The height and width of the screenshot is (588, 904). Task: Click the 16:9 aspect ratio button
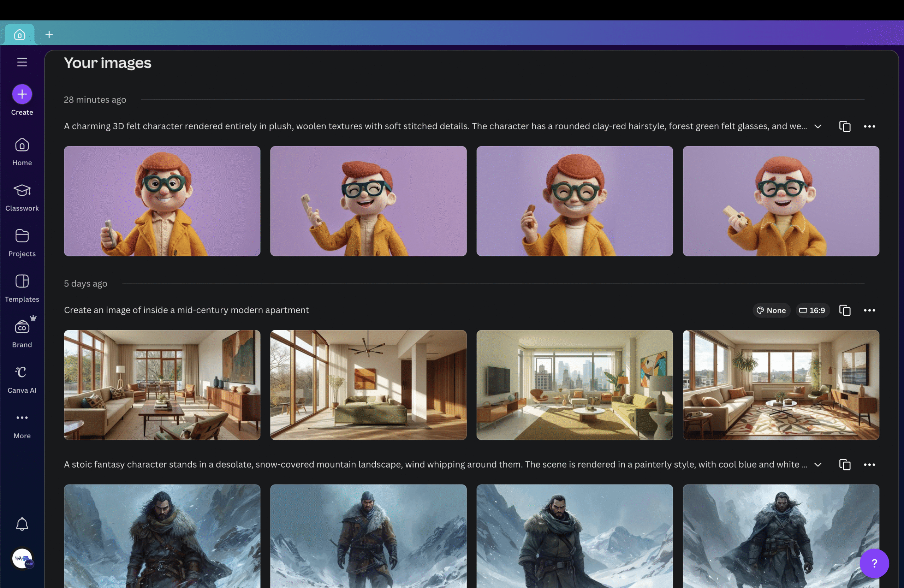812,310
